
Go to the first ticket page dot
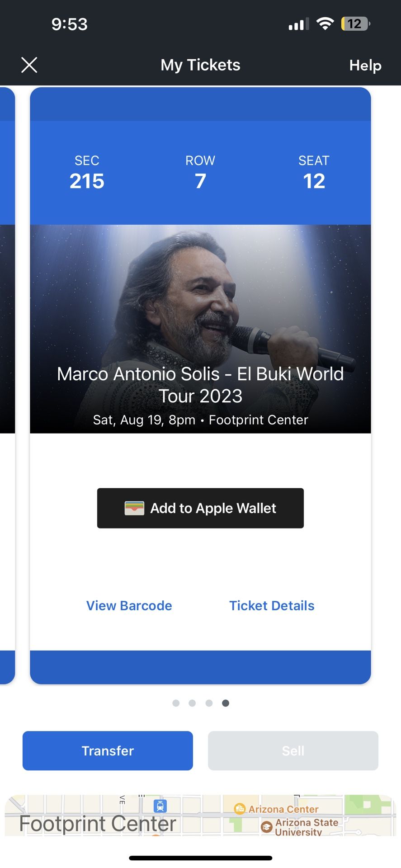click(176, 703)
